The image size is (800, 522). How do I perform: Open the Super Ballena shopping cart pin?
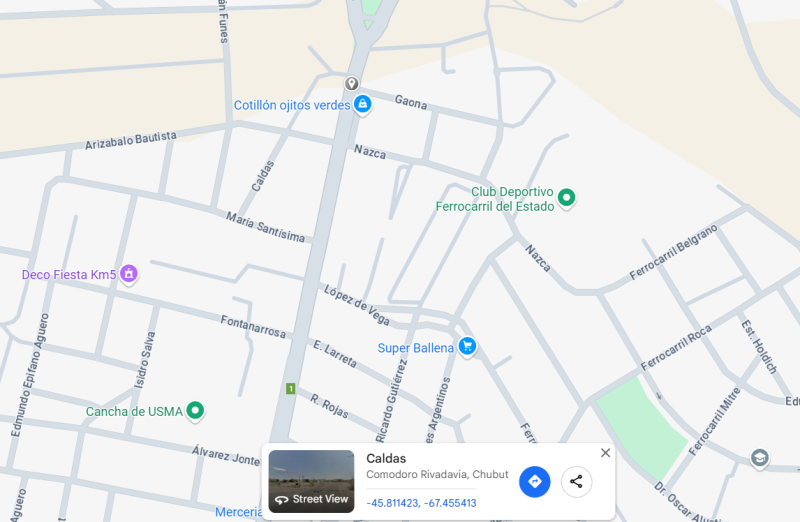(x=467, y=346)
